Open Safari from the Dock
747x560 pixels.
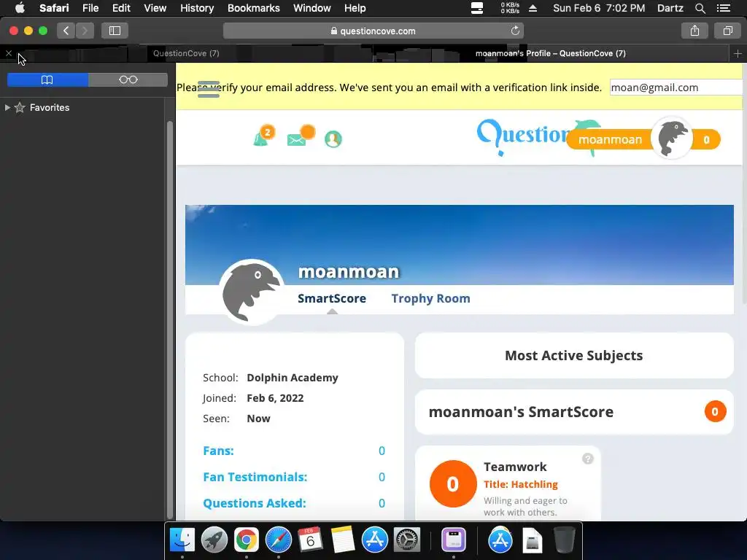pyautogui.click(x=278, y=540)
